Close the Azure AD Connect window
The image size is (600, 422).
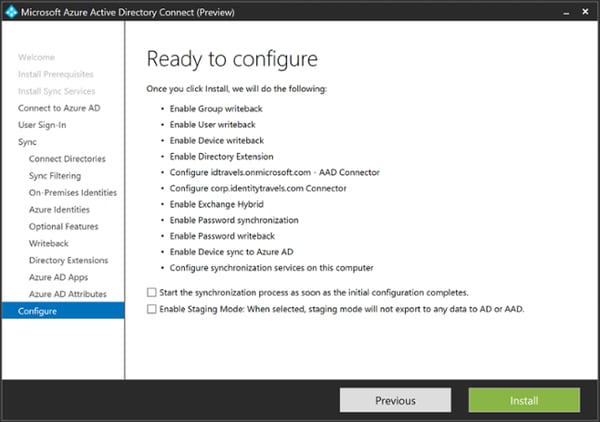585,12
